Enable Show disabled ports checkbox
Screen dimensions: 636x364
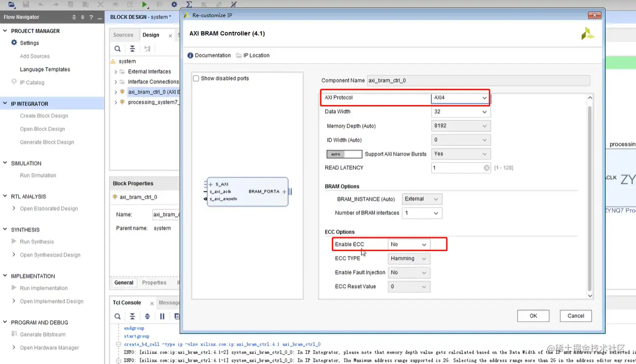[x=196, y=78]
